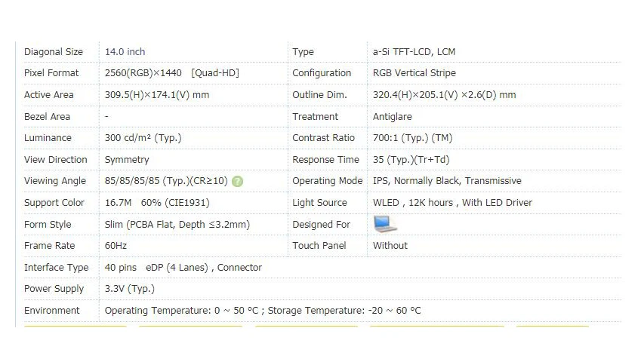644x362 pixels.
Task: Select the '2560(RGB)×1440 [Quad-HD]' pixel format value
Action: (x=171, y=73)
